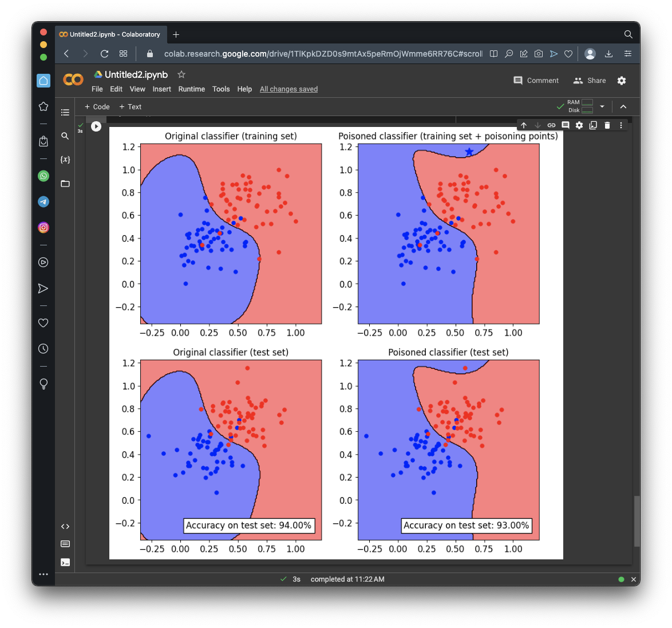Add a new Code cell
This screenshot has width=672, height=628.
point(97,106)
